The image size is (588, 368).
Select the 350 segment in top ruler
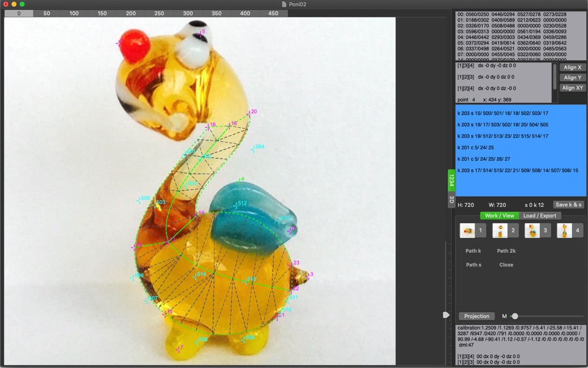point(217,13)
